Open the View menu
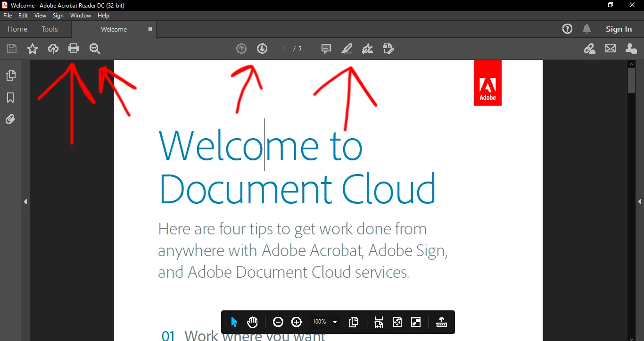This screenshot has width=644, height=341. click(41, 16)
